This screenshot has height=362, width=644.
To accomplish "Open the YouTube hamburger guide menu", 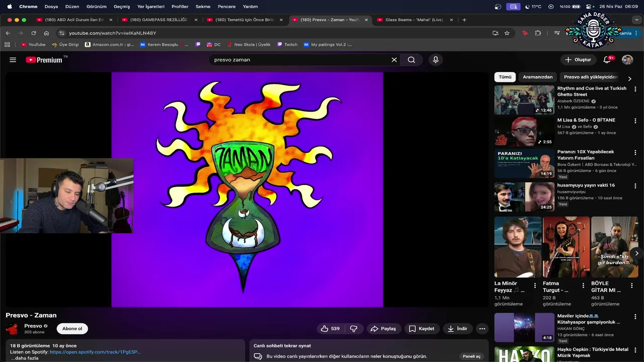I will point(13,60).
